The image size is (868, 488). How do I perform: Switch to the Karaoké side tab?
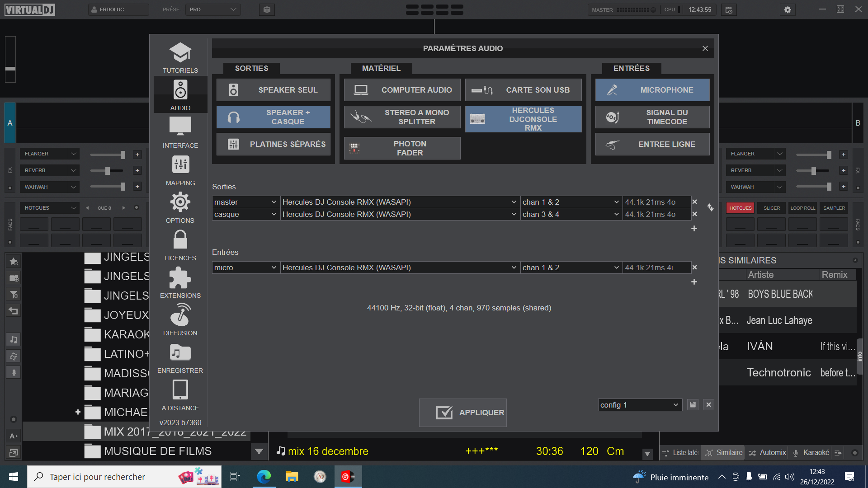(x=811, y=453)
